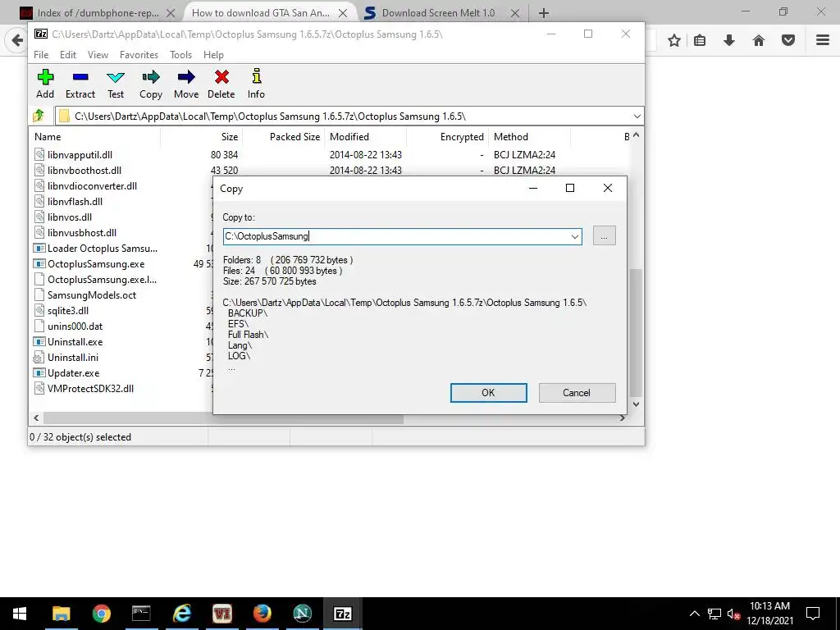
Task: Click the Info toolbar icon
Action: tap(256, 84)
